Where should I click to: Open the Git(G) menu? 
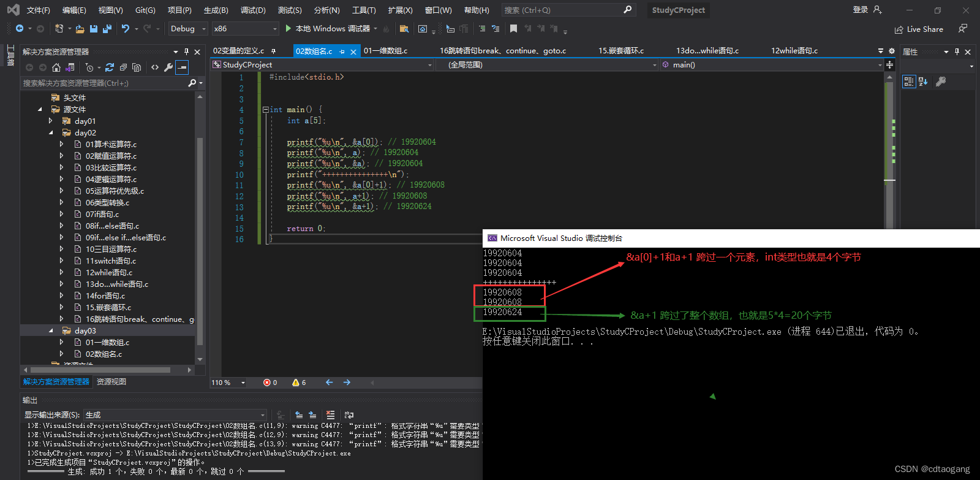pos(145,10)
